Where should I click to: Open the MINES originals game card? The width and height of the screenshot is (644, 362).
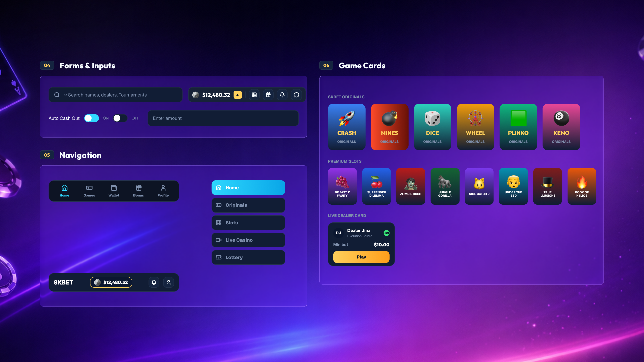click(390, 127)
